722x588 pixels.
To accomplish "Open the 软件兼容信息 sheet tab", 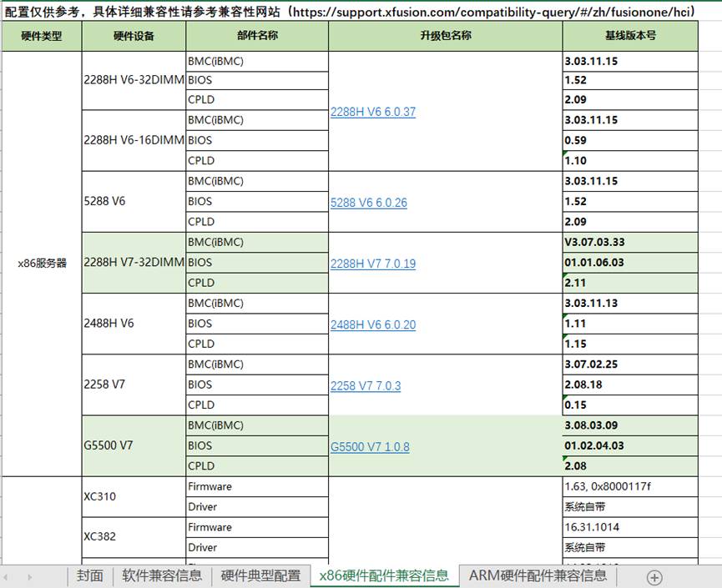I will pos(162,575).
